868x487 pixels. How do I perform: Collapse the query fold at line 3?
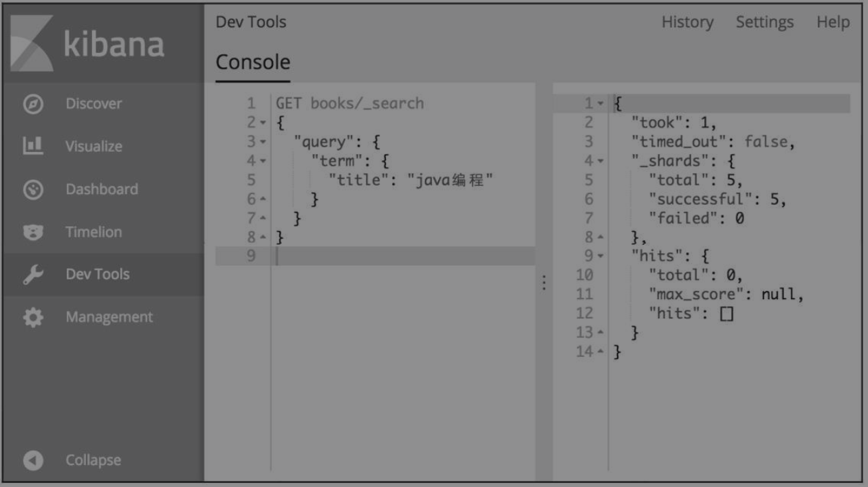pos(261,142)
